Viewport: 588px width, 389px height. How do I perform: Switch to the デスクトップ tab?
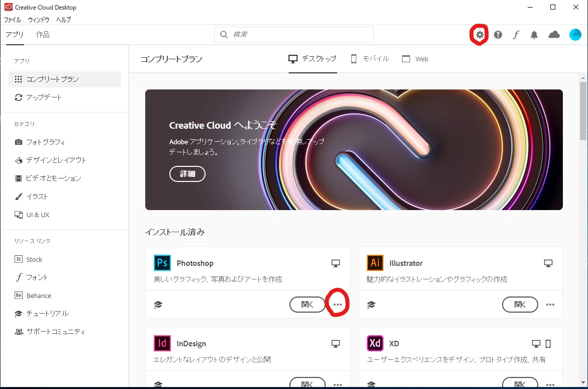[313, 59]
